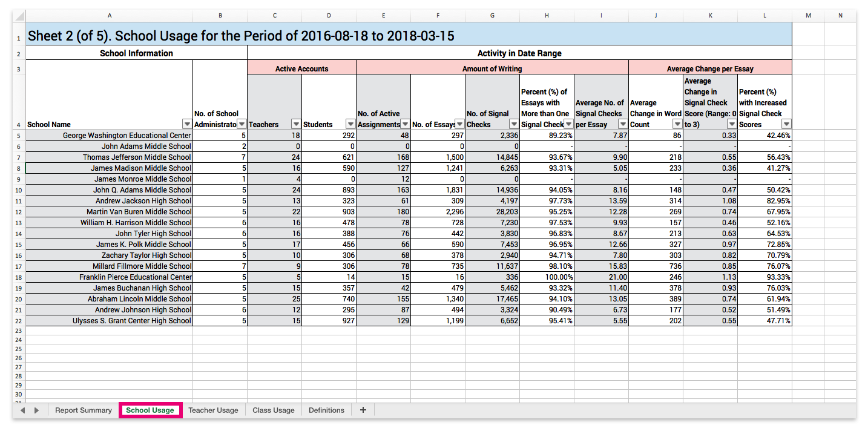This screenshot has height=428, width=868.
Task: Select the 'James K. Polk Middle School' cell
Action: tap(110, 245)
